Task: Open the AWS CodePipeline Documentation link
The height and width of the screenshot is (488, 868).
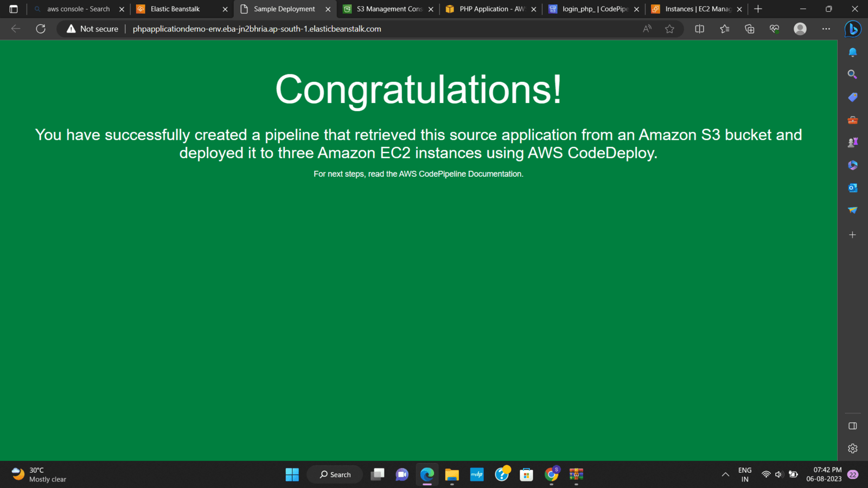Action: pos(460,174)
